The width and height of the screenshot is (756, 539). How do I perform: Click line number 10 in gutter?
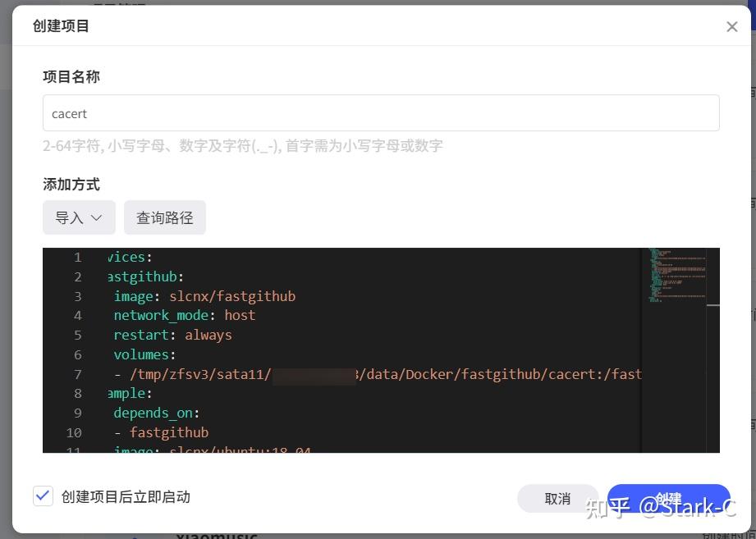74,432
